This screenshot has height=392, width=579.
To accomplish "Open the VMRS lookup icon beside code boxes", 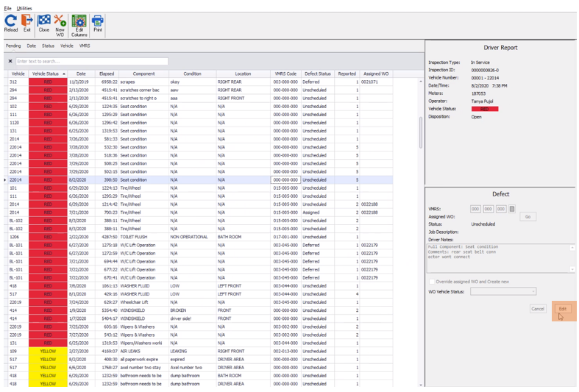I will 513,209.
